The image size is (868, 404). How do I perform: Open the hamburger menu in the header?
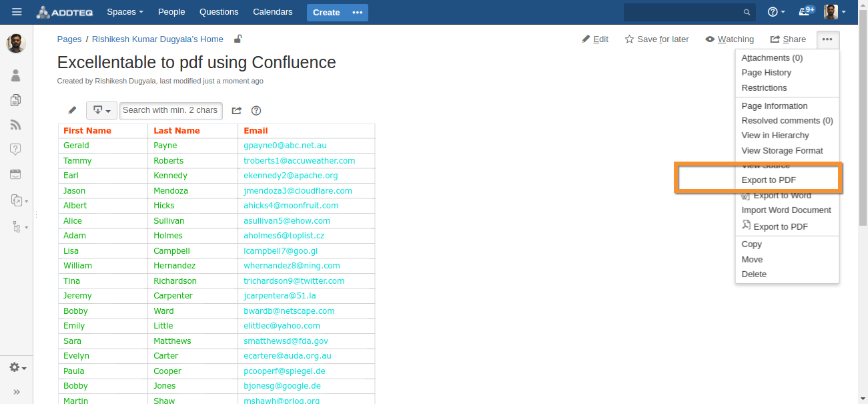[17, 12]
